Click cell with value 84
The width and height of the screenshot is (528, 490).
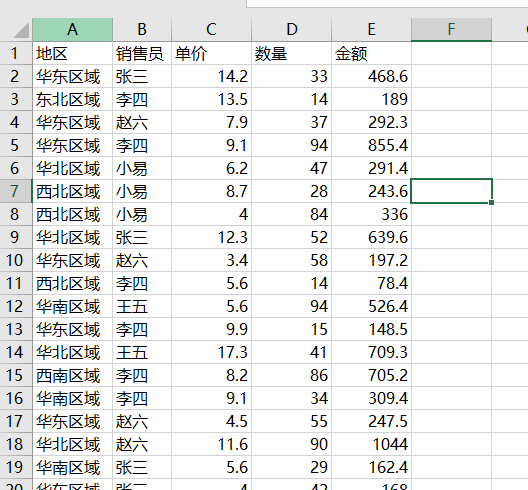pyautogui.click(x=291, y=214)
